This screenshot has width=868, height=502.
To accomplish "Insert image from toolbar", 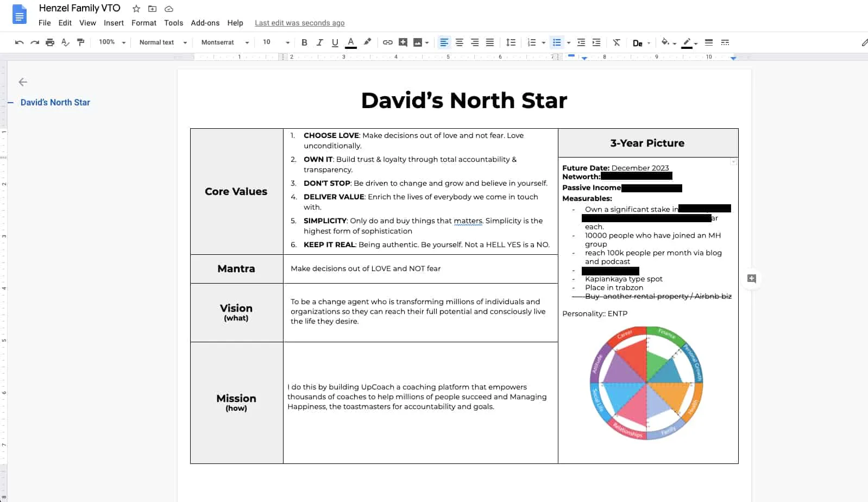I will coord(417,42).
